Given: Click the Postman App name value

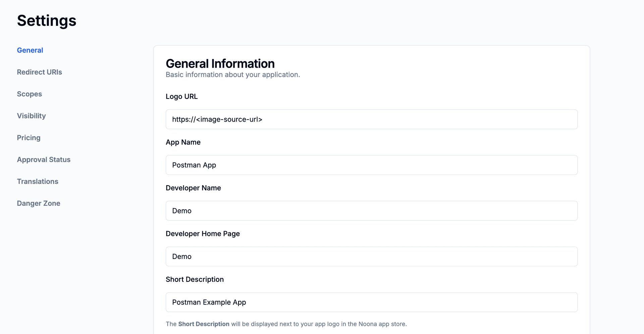Looking at the screenshot, I should click(194, 165).
